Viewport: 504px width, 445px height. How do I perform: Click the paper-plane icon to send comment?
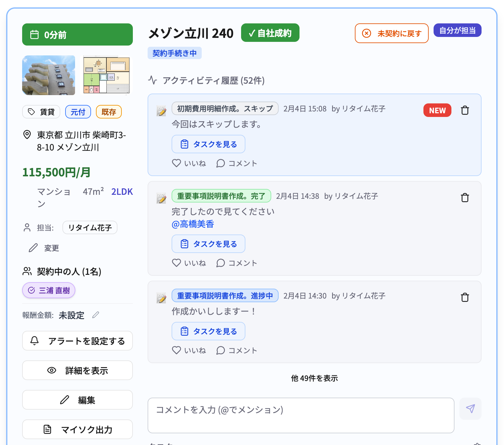click(x=470, y=409)
